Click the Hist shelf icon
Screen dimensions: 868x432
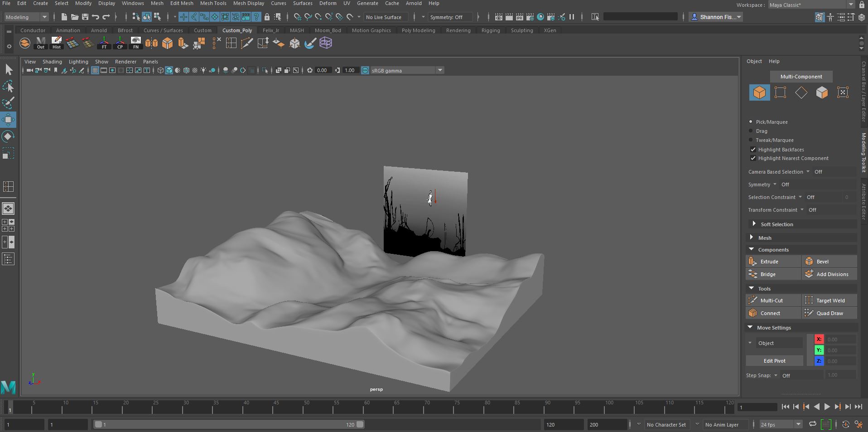pos(56,42)
